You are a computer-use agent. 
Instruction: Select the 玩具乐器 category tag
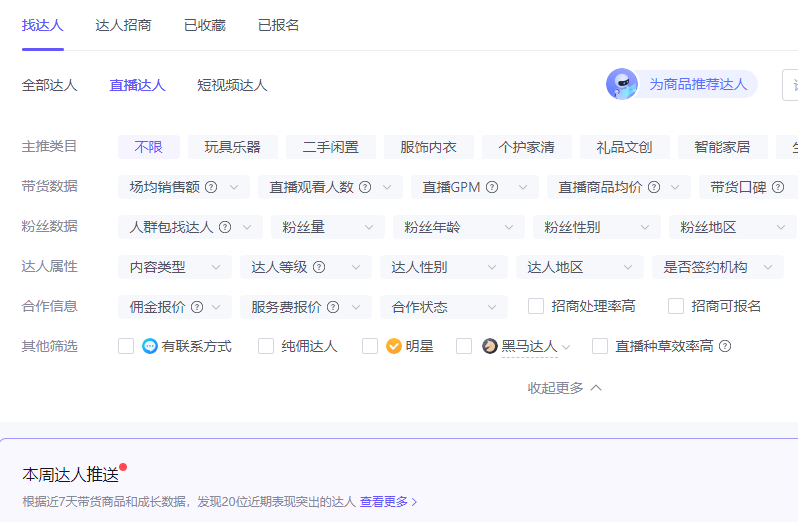coord(233,147)
